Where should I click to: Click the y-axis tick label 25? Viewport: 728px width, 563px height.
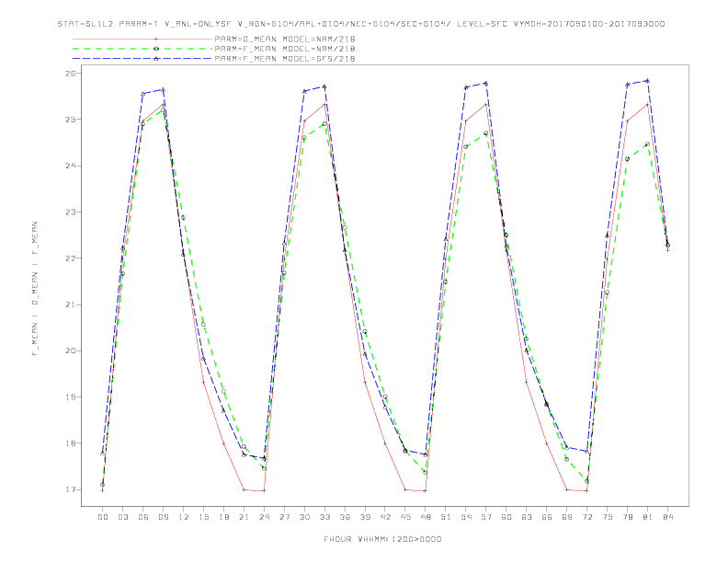pos(70,120)
